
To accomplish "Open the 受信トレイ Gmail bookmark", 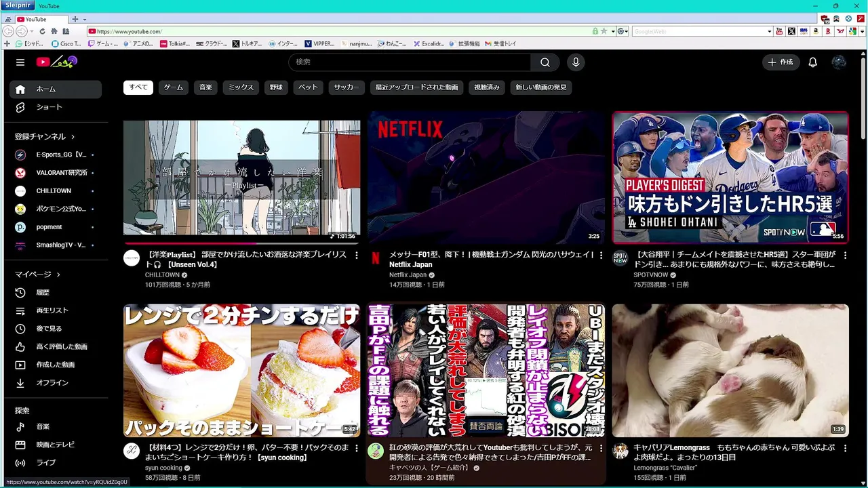I will (500, 43).
